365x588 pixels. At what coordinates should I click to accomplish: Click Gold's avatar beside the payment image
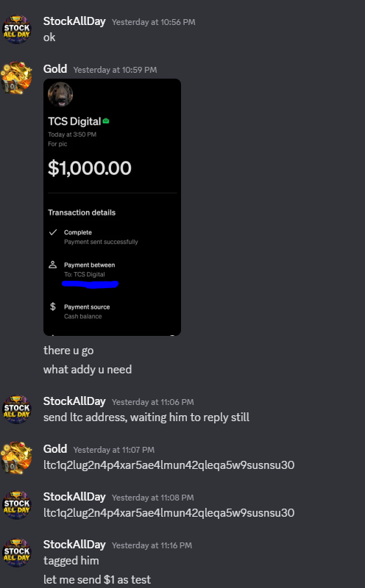click(x=16, y=78)
